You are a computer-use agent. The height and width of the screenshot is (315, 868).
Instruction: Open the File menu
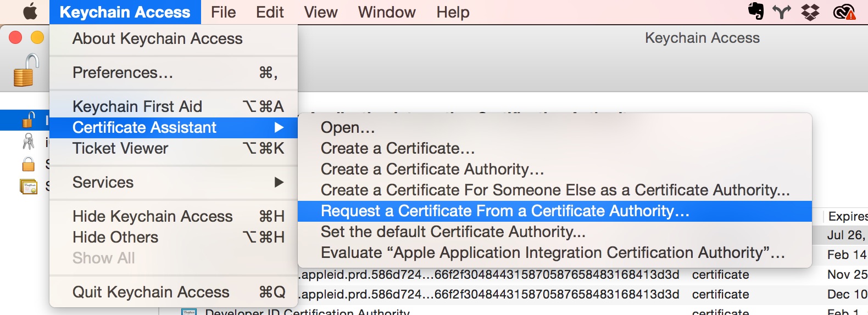pyautogui.click(x=223, y=12)
